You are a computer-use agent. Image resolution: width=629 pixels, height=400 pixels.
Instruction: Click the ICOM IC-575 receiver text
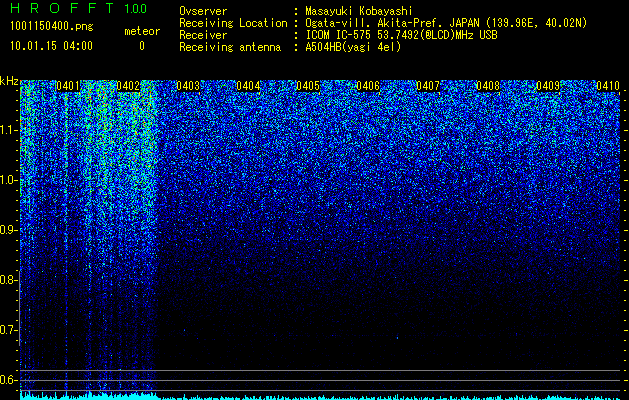pyautogui.click(x=401, y=35)
